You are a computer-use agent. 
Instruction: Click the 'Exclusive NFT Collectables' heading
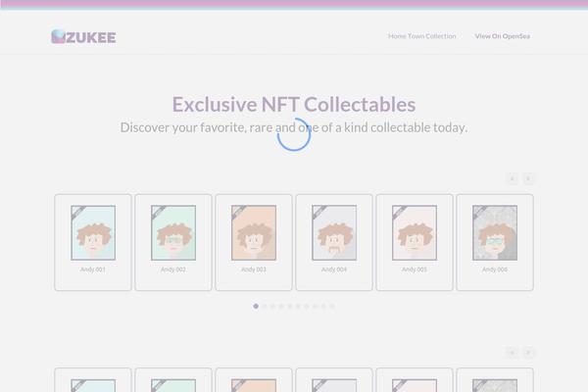click(x=294, y=104)
